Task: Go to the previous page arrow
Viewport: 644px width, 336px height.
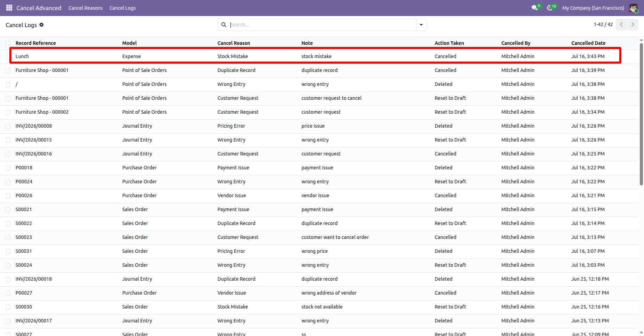Action: pos(621,24)
